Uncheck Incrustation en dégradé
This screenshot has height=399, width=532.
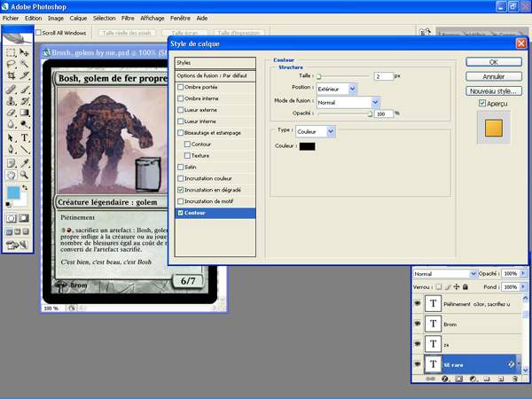pos(181,190)
